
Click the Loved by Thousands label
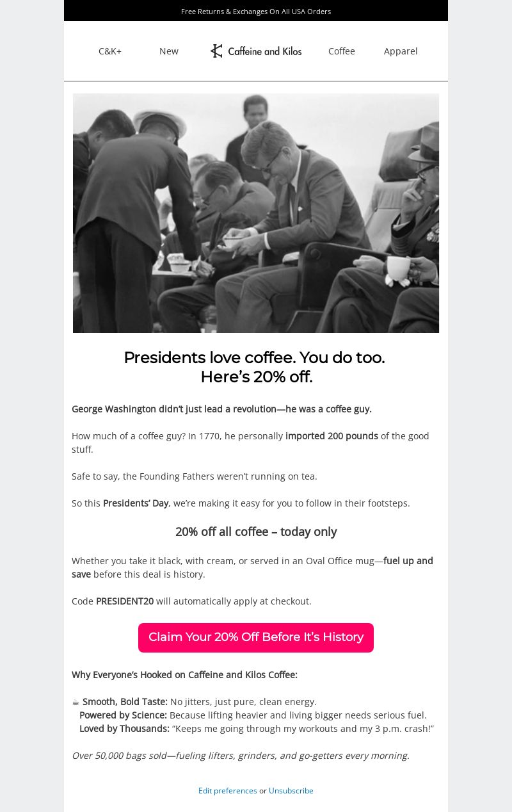pyautogui.click(x=124, y=729)
